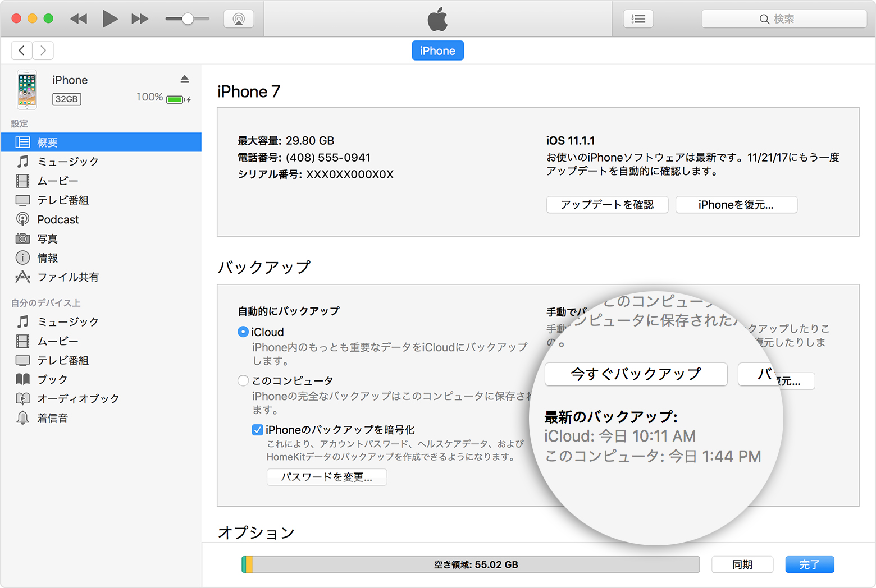
Task: Select the iCloud backup radio button
Action: tap(243, 332)
